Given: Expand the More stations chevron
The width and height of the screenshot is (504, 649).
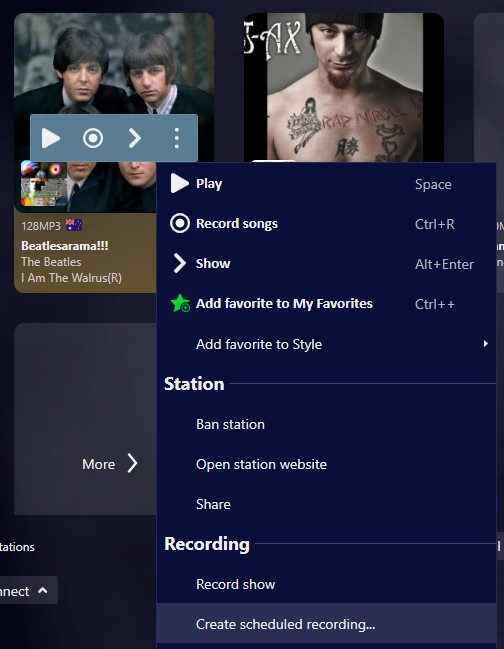Looking at the screenshot, I should pos(132,463).
